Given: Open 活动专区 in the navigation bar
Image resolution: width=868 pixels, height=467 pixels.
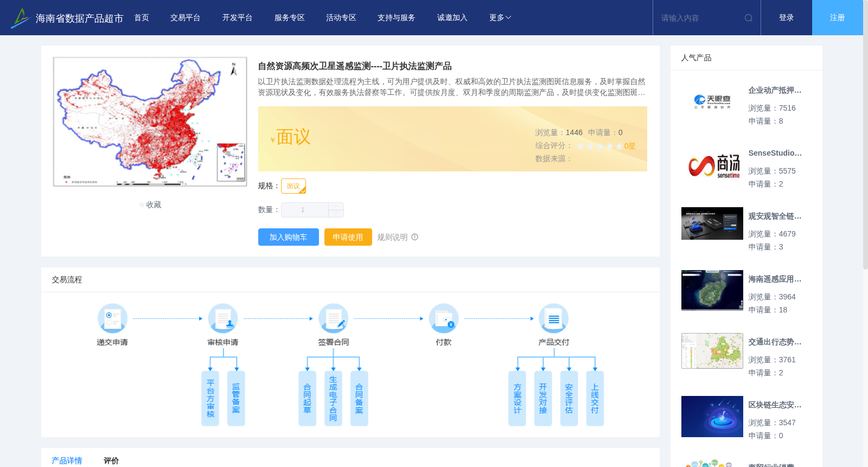Looking at the screenshot, I should (x=341, y=18).
